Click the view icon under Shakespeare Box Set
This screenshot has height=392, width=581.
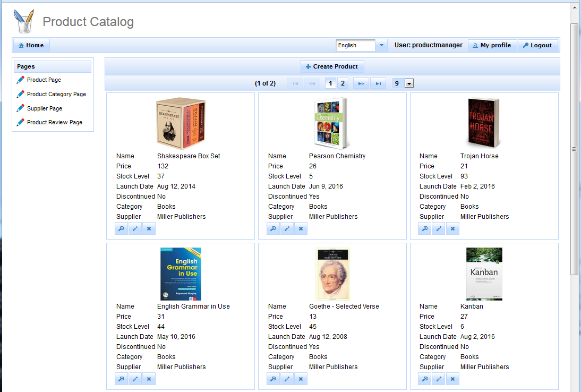121,228
